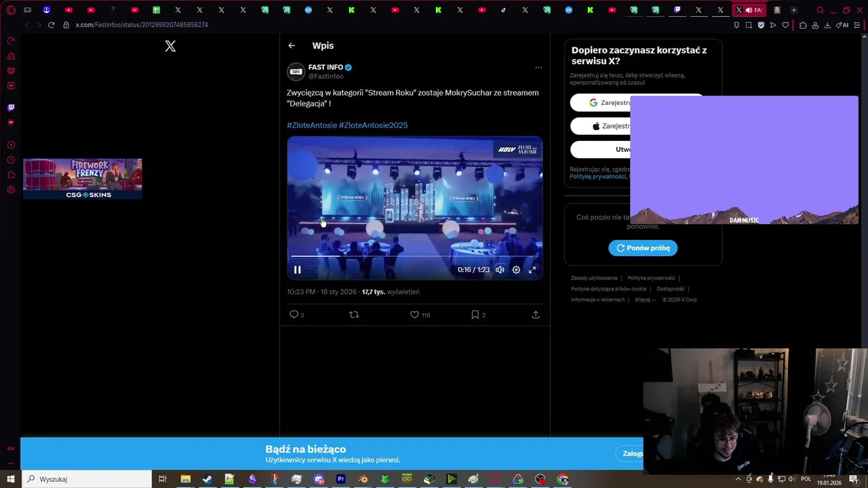The image size is (868, 488).
Task: Open taskbar notification center icon
Action: [x=854, y=479]
